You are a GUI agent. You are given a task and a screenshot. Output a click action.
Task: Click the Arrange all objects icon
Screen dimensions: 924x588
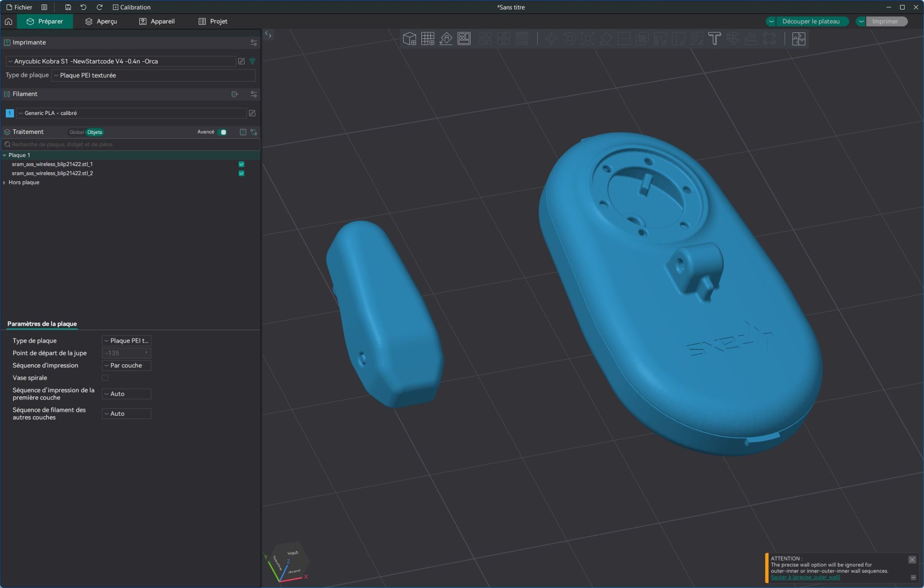[x=464, y=39]
